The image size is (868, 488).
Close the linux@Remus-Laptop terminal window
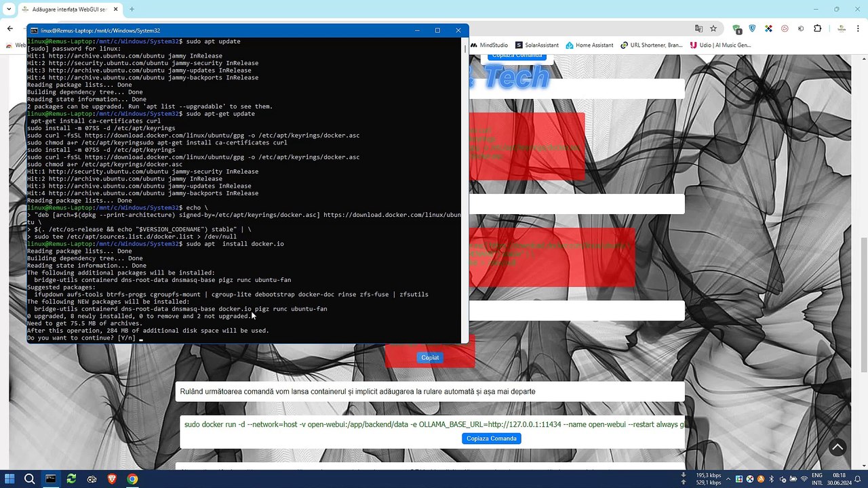click(x=458, y=30)
